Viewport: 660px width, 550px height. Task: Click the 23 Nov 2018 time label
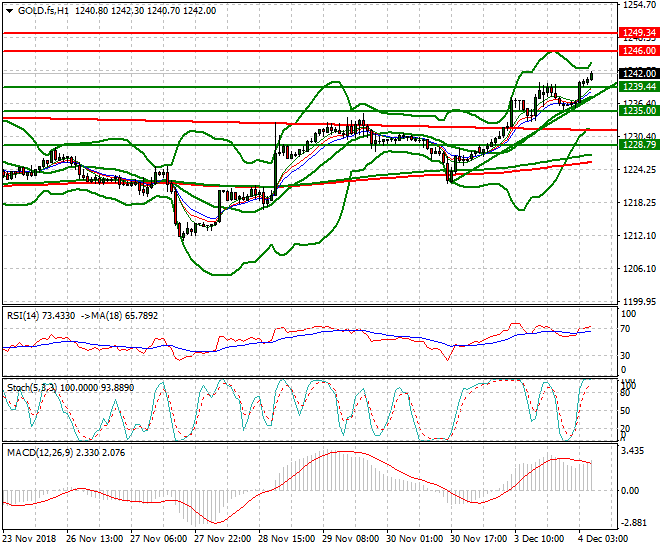30,540
